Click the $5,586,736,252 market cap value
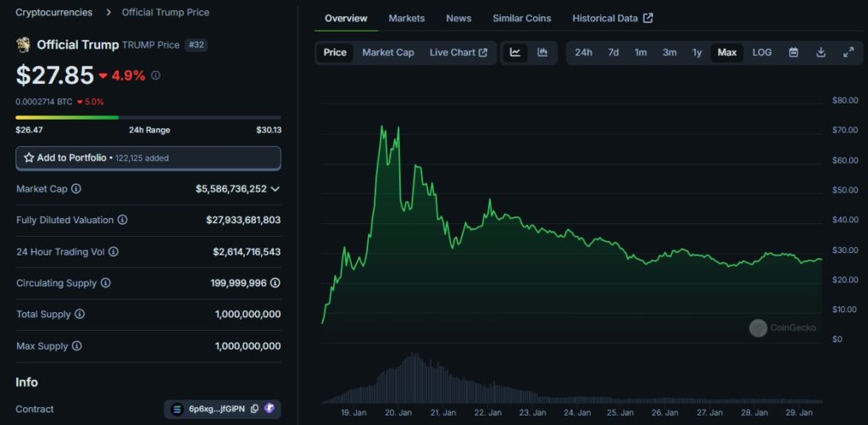Image resolution: width=868 pixels, height=425 pixels. click(231, 189)
